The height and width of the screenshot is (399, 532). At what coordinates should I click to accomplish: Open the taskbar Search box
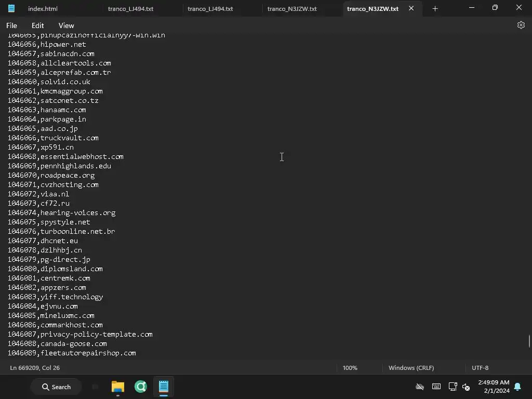(56, 387)
